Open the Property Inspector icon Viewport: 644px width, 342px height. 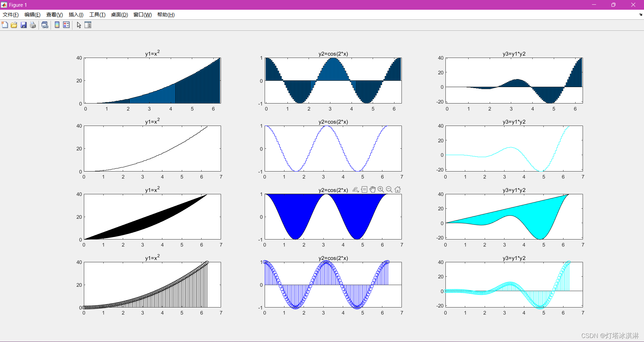[x=88, y=25]
